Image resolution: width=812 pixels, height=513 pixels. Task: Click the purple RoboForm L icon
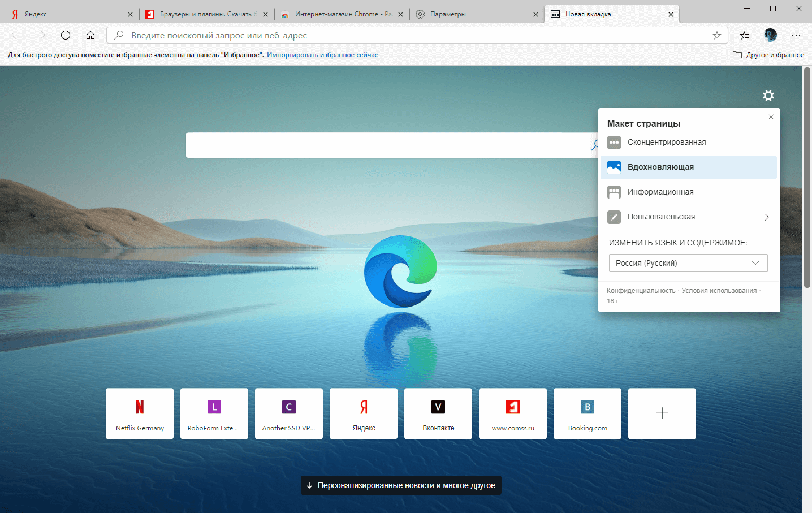click(x=214, y=407)
